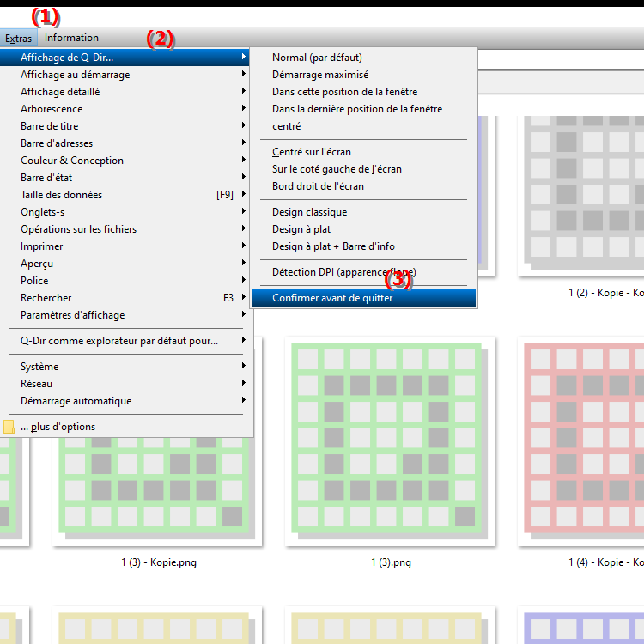Open the Réseau submenu
This screenshot has height=644, width=644.
pos(125,384)
